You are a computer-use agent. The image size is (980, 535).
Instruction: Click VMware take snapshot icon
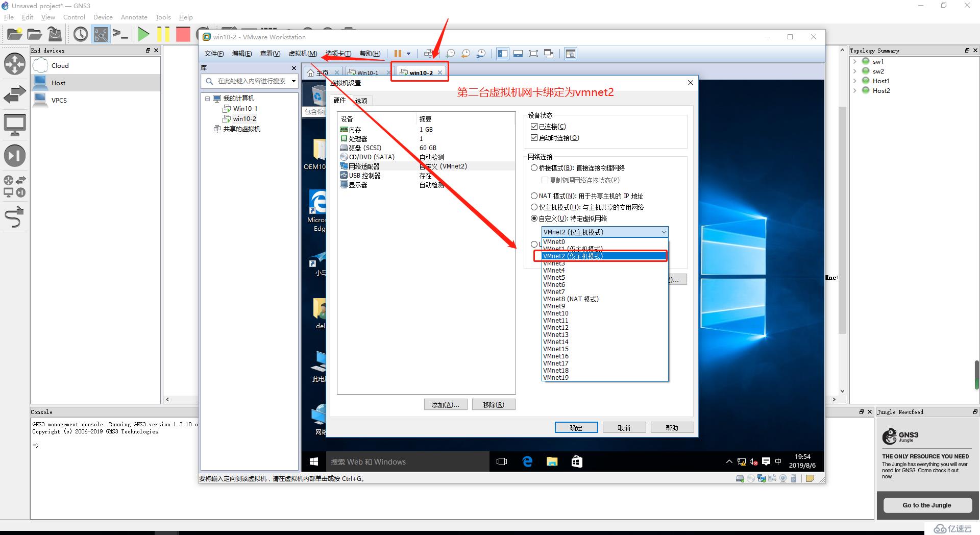[450, 54]
